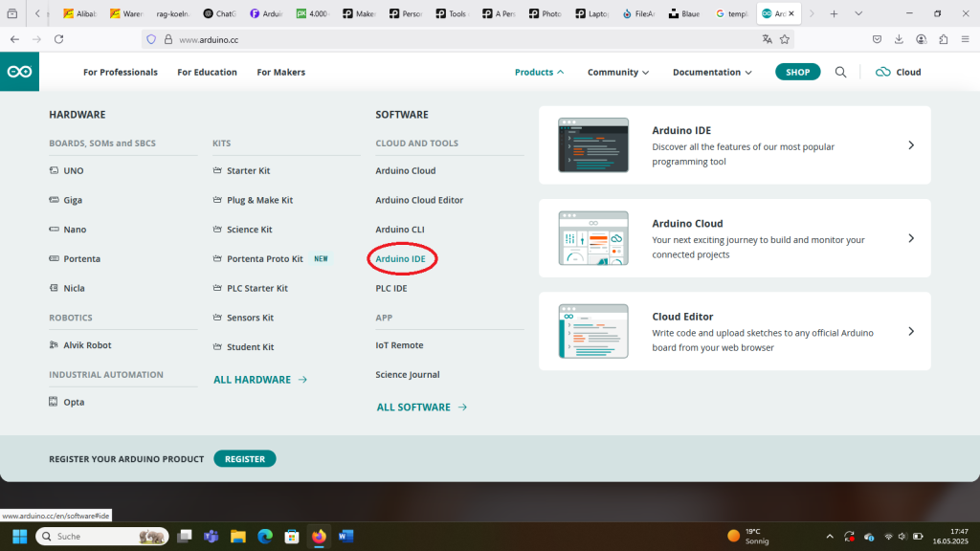Open the PLC IDE link
Screen dimensions: 980x551
(x=391, y=288)
